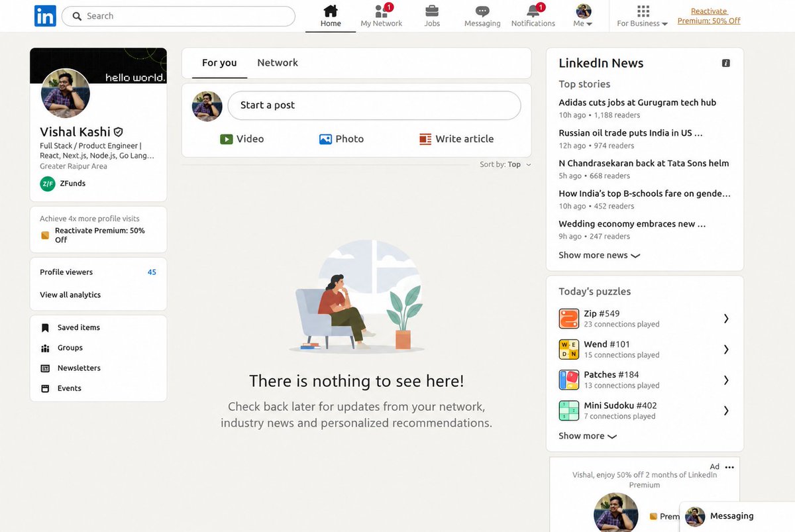This screenshot has width=795, height=532.
Task: Read Adidas cuts jobs at Gurugram story
Action: pos(637,103)
